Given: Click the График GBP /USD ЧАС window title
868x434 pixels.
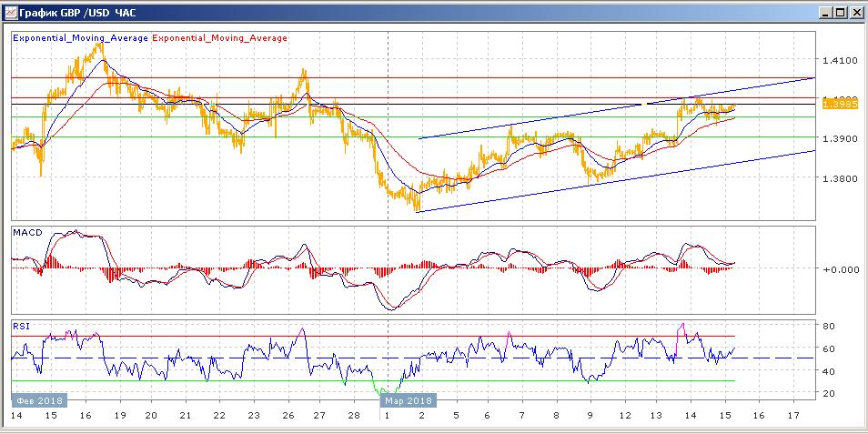Looking at the screenshot, I should point(77,13).
